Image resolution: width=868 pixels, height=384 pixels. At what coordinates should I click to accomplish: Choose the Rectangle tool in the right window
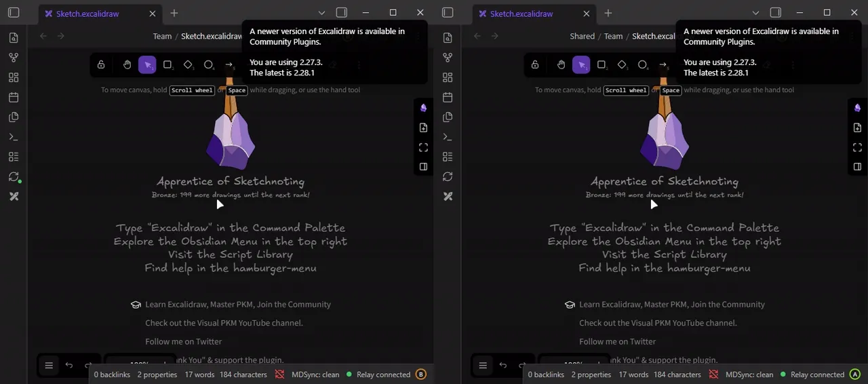601,64
